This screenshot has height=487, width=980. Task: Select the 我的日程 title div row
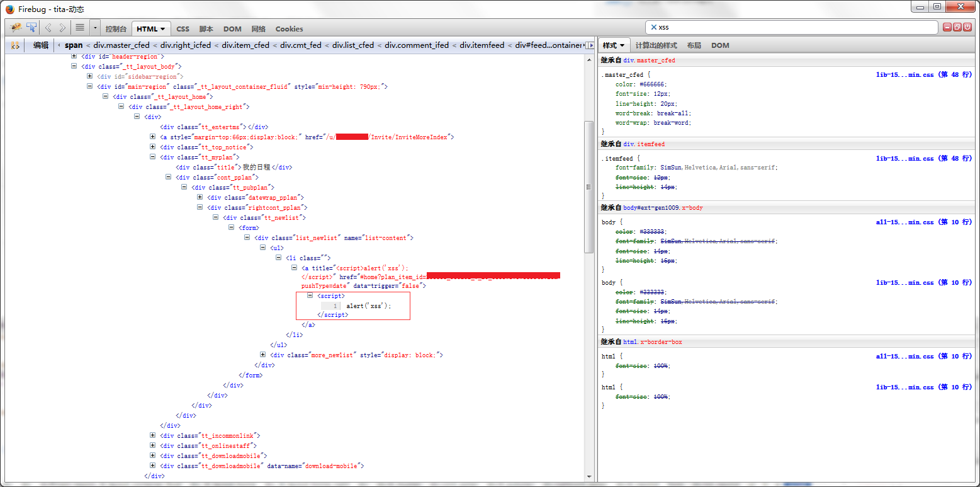pyautogui.click(x=234, y=167)
